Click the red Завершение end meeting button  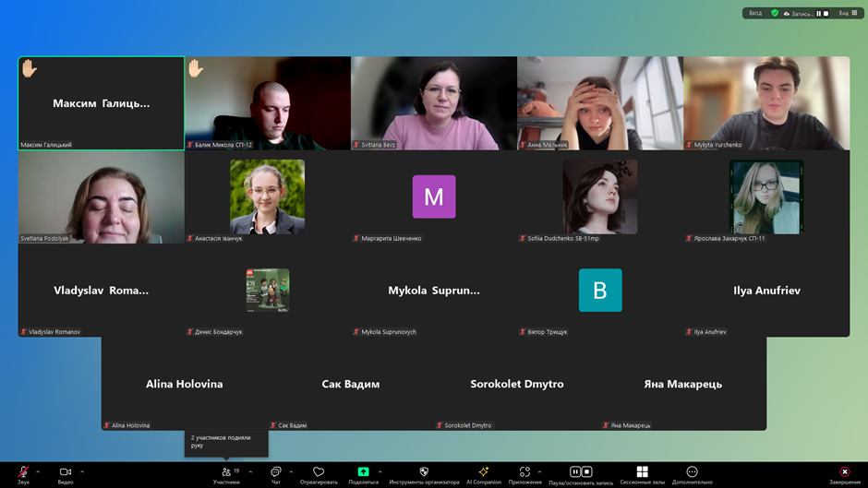844,472
